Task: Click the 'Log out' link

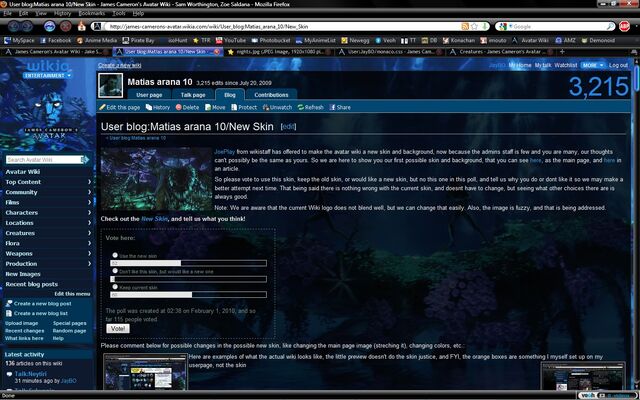Action: click(x=618, y=65)
